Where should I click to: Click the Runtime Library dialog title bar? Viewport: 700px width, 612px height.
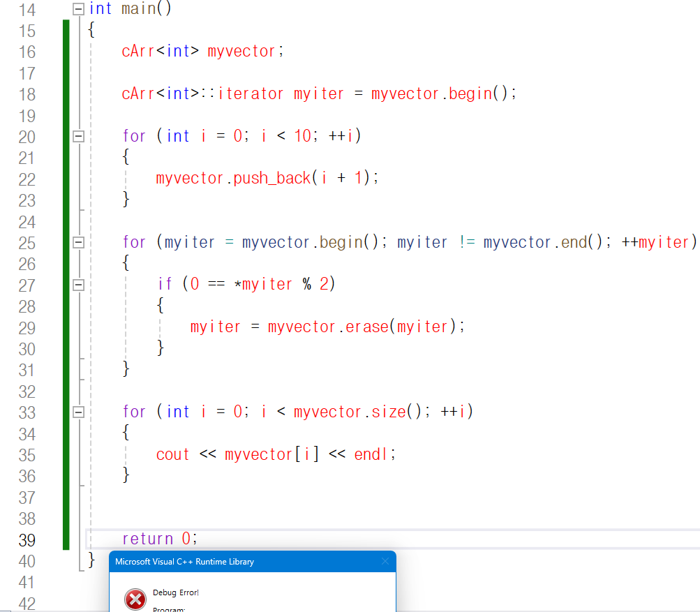[252, 562]
